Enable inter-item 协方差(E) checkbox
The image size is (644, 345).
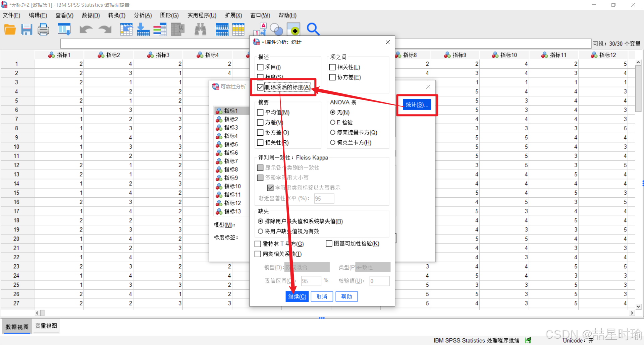pyautogui.click(x=332, y=77)
